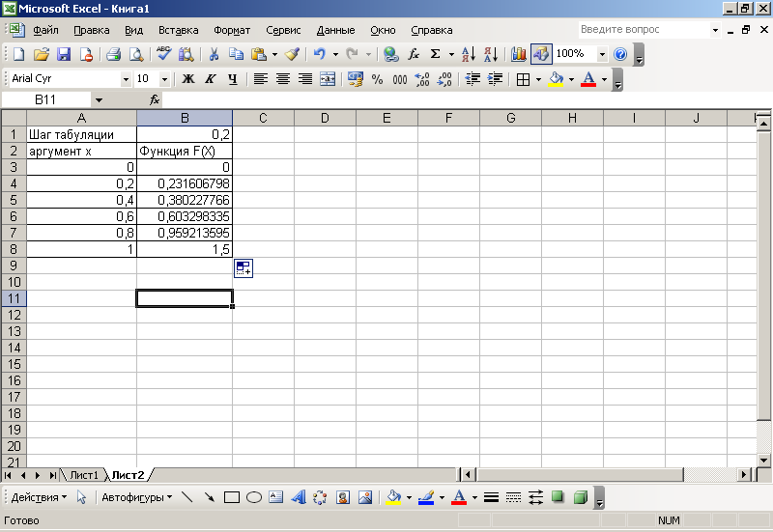This screenshot has height=532, width=773.
Task: Open the Данные menu
Action: pos(335,30)
